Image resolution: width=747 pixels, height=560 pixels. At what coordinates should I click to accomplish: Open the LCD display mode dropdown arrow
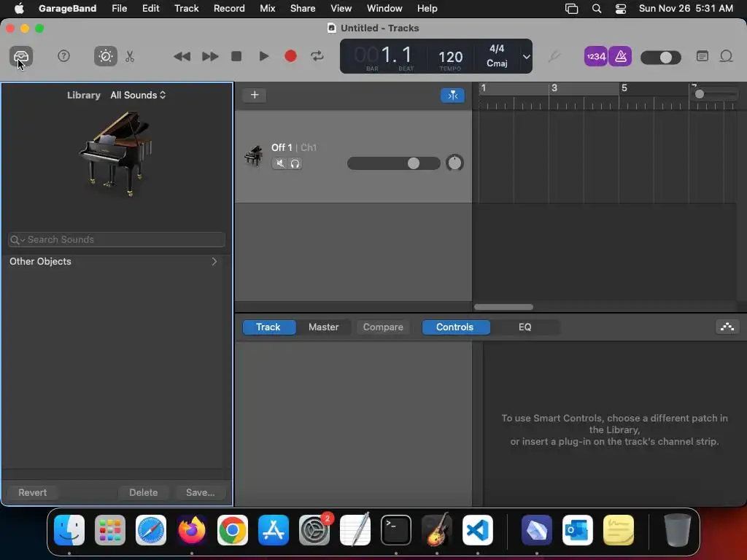[x=527, y=57]
